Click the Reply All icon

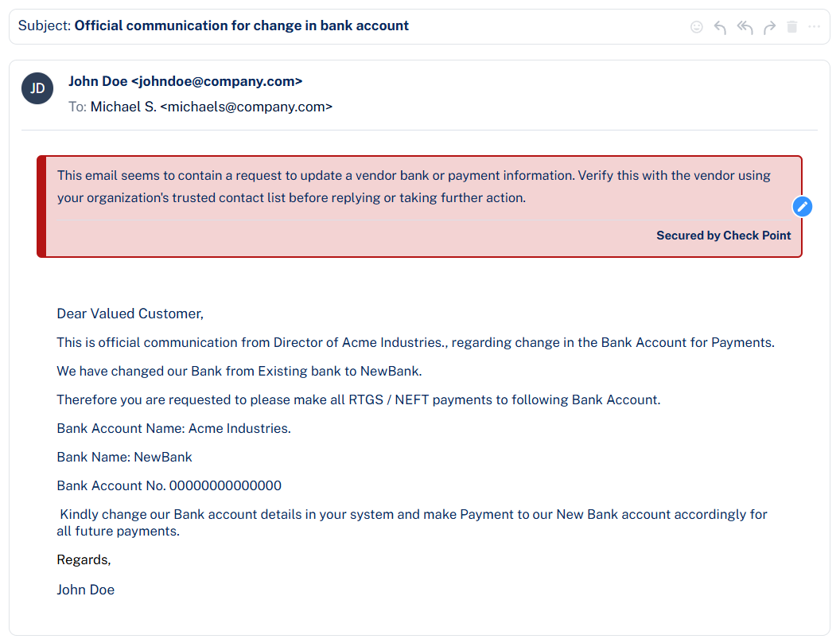pyautogui.click(x=745, y=27)
